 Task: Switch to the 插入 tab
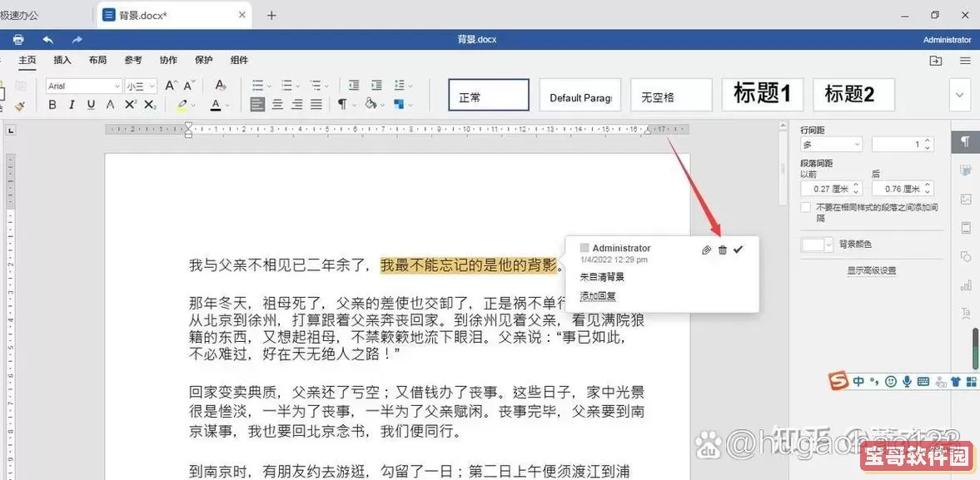tap(62, 61)
